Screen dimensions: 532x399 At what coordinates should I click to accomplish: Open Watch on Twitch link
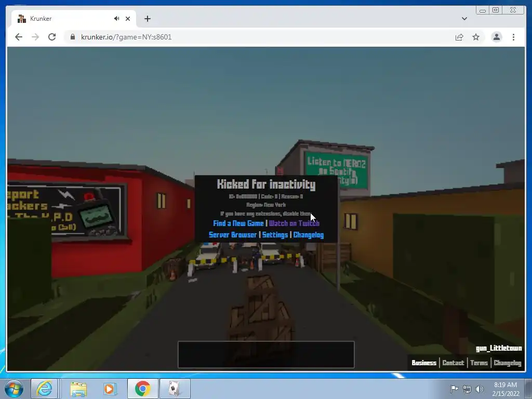click(x=294, y=223)
